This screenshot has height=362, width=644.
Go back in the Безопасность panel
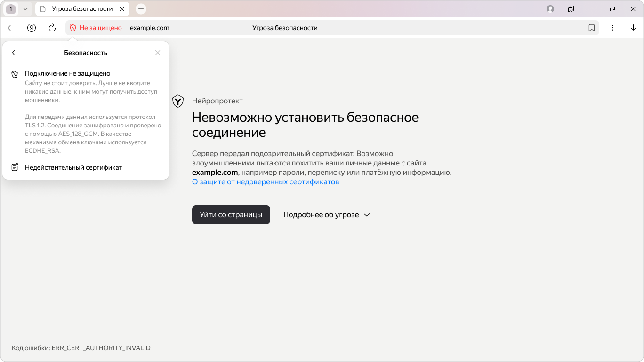tap(14, 53)
